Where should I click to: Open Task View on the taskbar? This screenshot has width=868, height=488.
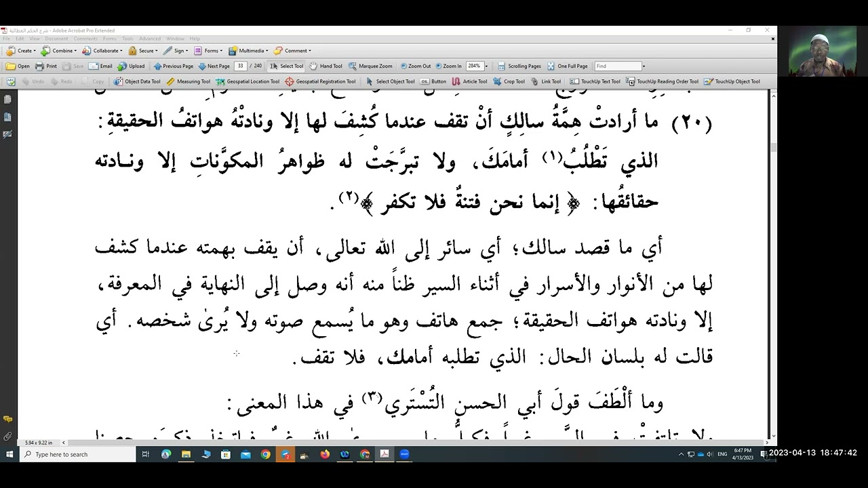click(146, 454)
